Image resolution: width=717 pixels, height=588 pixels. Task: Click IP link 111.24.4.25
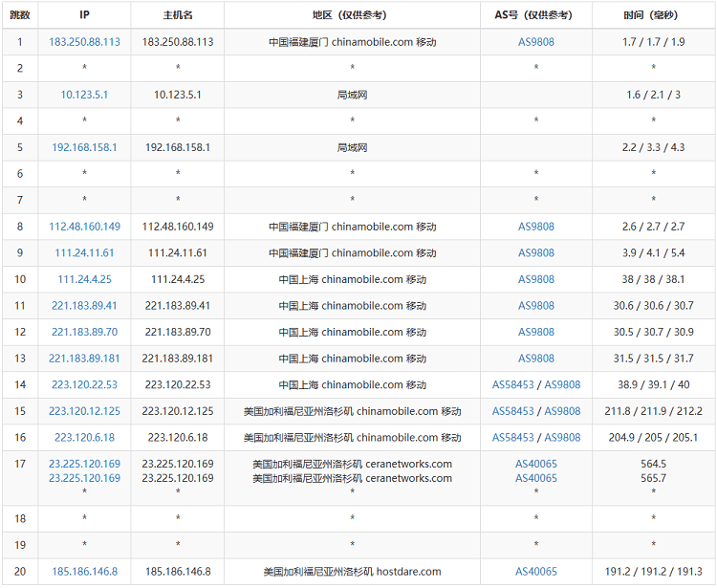click(84, 279)
